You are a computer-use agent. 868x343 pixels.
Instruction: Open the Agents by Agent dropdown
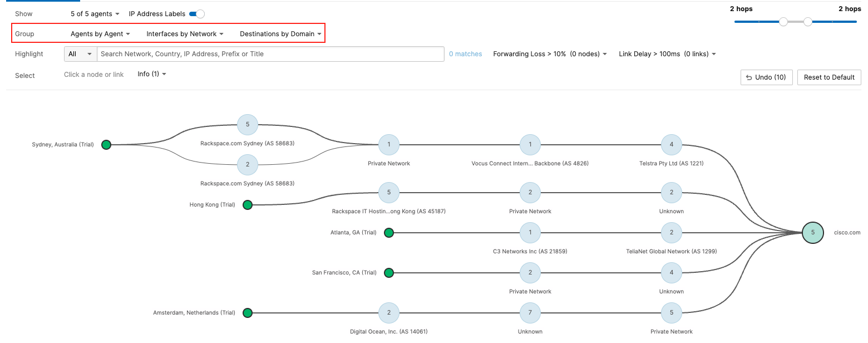coord(100,34)
